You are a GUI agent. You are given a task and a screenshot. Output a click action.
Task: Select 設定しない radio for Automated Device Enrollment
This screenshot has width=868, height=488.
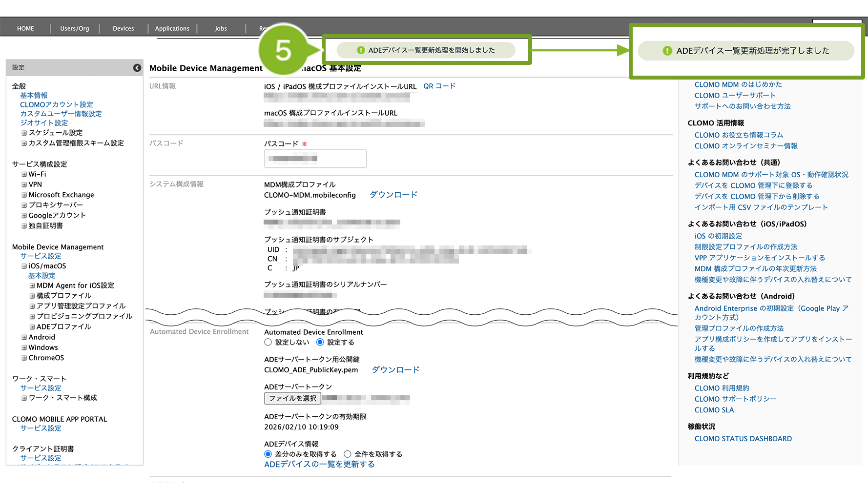coord(268,342)
